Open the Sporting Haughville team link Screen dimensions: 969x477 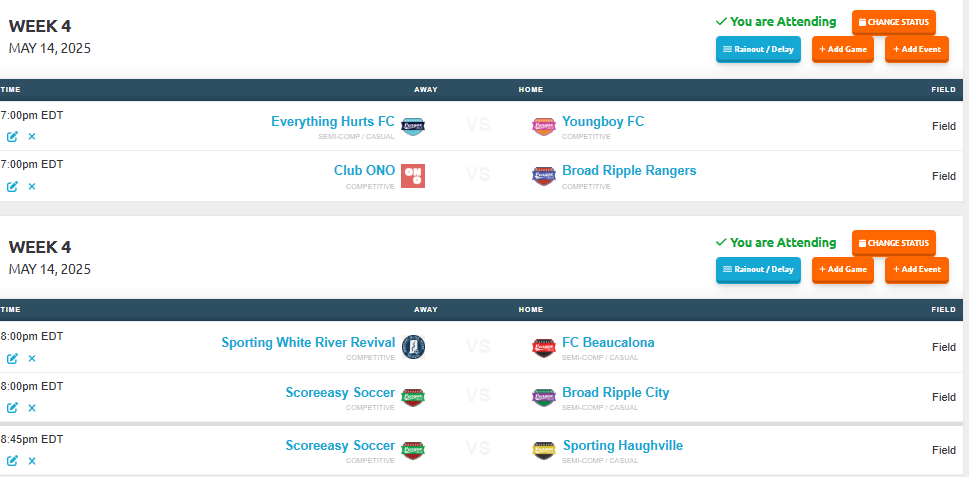(x=623, y=445)
